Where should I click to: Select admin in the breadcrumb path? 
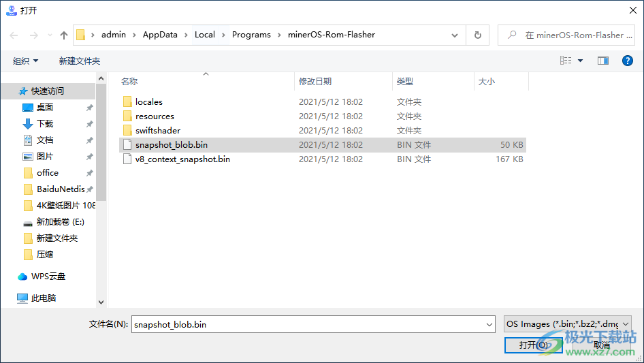tap(114, 35)
